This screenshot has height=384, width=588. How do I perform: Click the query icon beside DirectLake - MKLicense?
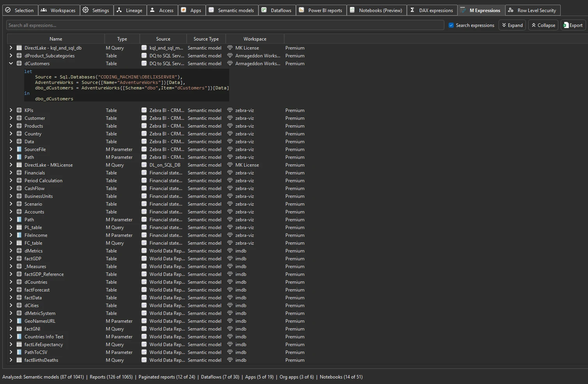pyautogui.click(x=19, y=165)
